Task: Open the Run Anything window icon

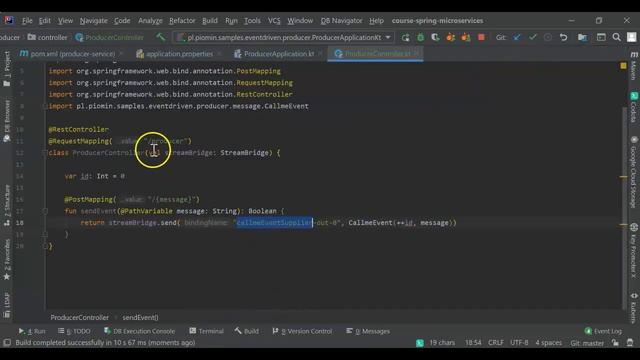Action: click(x=601, y=38)
